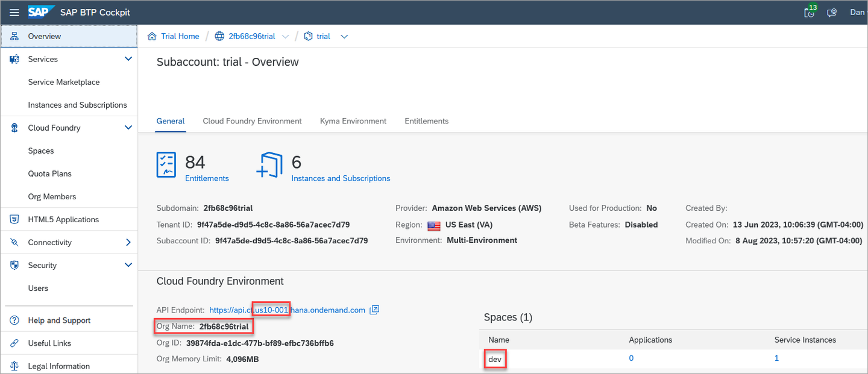Collapse the Services section chevron
Image resolution: width=868 pixels, height=374 pixels.
pos(128,59)
